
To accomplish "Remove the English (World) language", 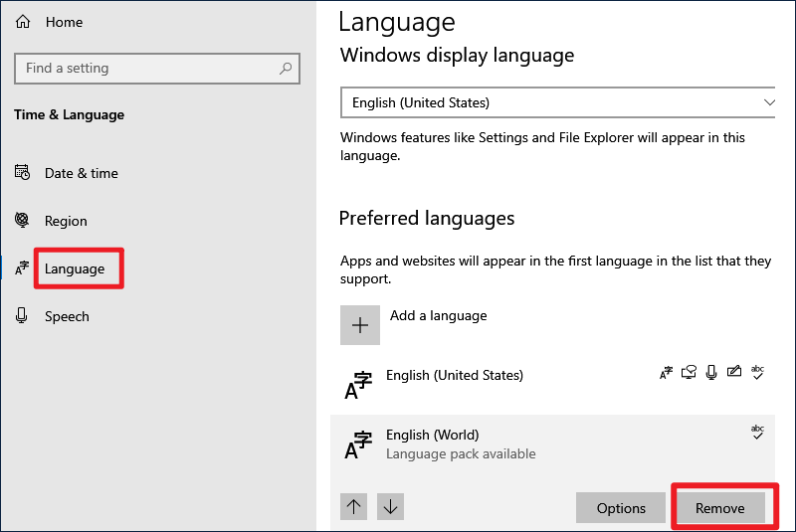I will pos(719,508).
